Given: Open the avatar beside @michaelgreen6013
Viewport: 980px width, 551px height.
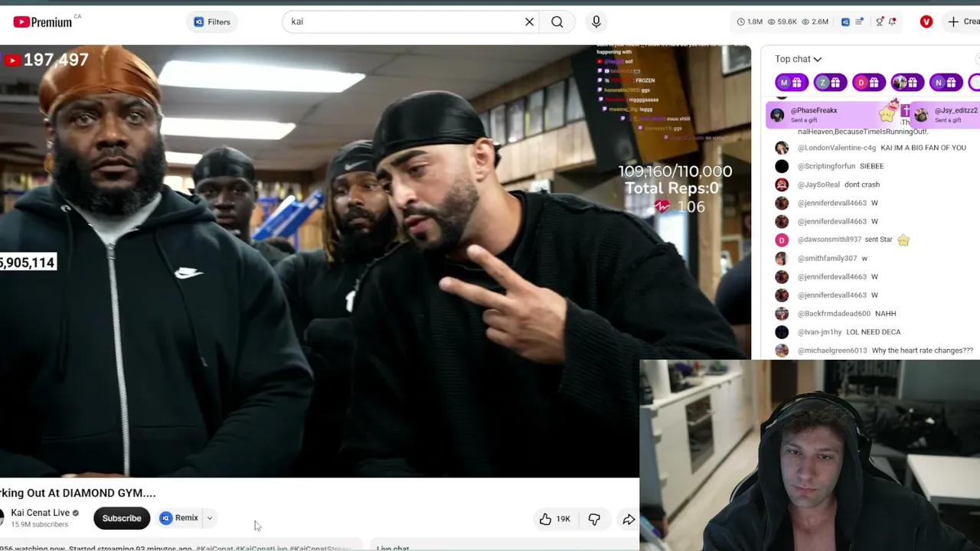Looking at the screenshot, I should tap(782, 350).
